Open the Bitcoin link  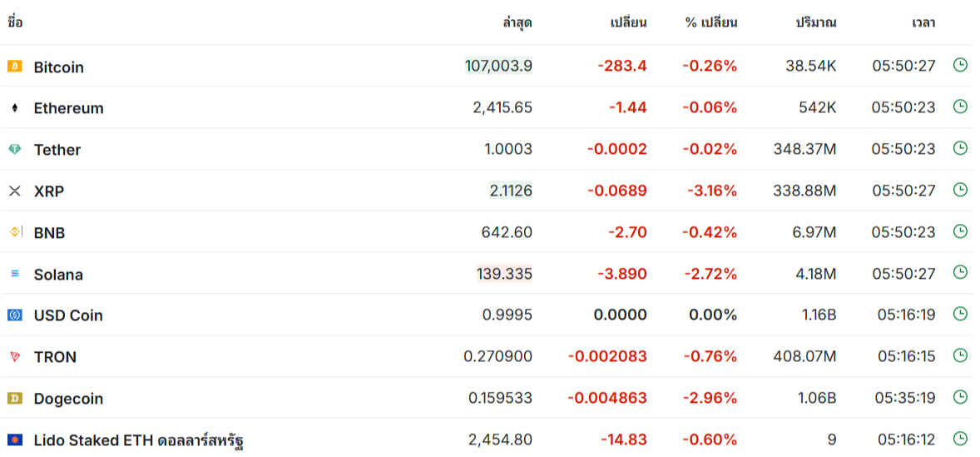(x=59, y=67)
